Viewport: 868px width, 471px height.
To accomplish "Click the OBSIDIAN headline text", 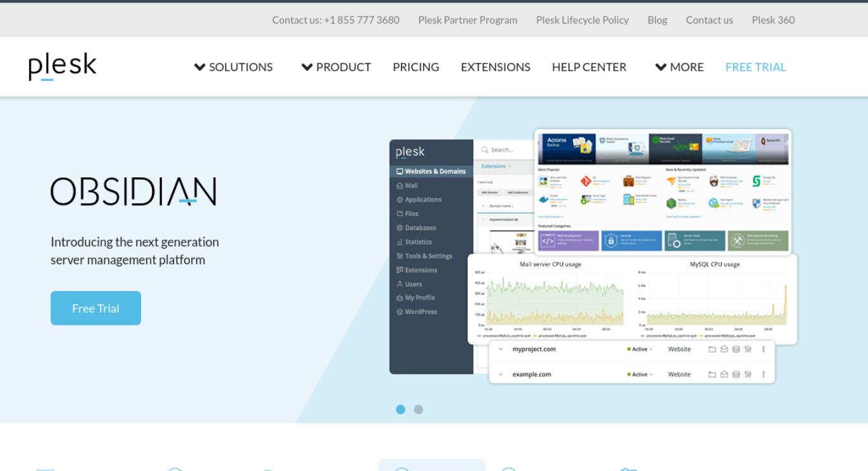I will 133,192.
